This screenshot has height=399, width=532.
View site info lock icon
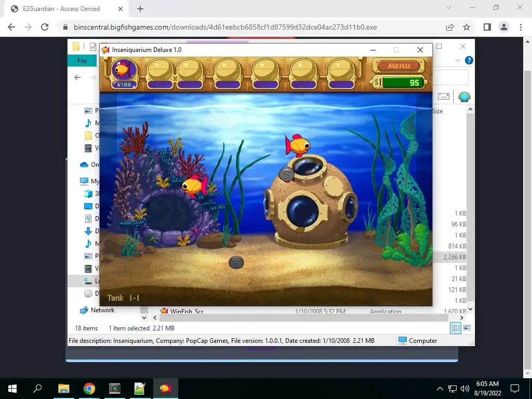(65, 27)
